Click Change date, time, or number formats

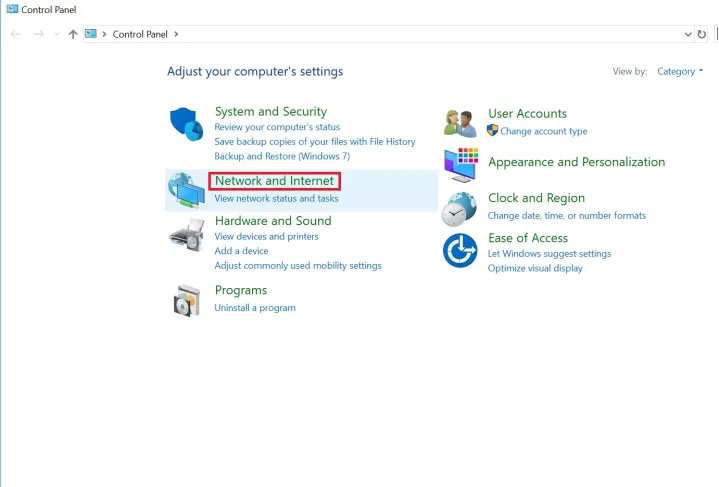click(x=567, y=216)
